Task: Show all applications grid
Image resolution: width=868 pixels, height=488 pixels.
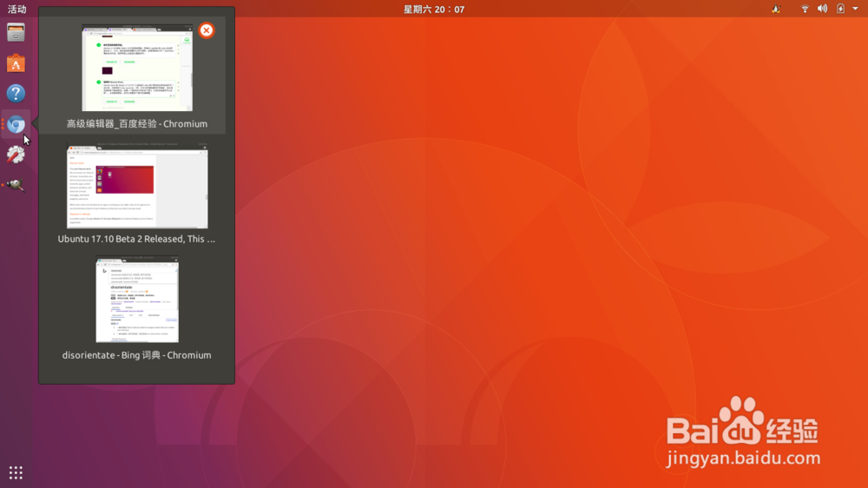Action: 16,472
